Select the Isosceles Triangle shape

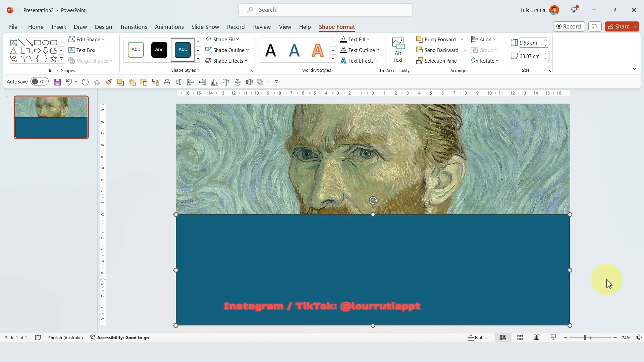click(x=13, y=51)
